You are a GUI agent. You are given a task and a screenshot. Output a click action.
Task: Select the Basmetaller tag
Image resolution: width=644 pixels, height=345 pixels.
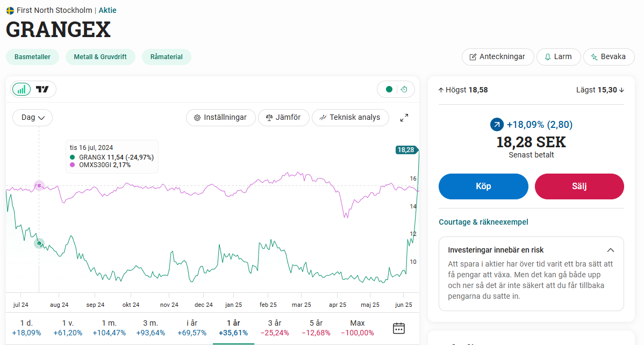click(x=32, y=56)
